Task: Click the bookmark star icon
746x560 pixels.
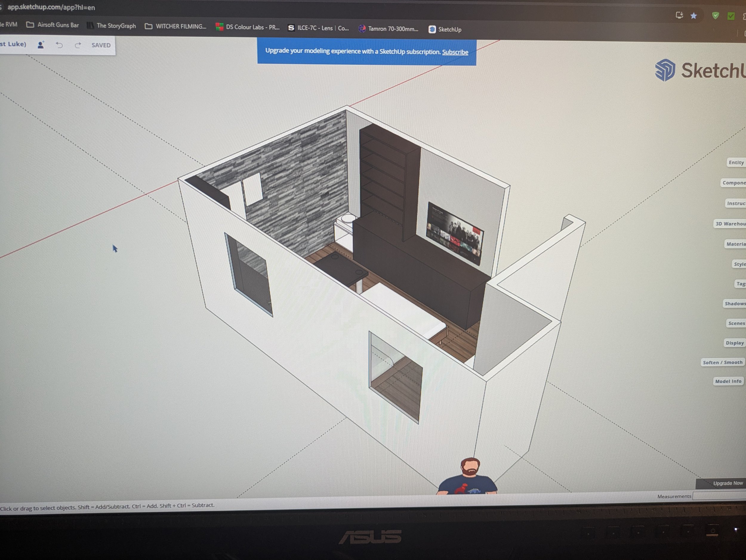Action: coord(693,16)
